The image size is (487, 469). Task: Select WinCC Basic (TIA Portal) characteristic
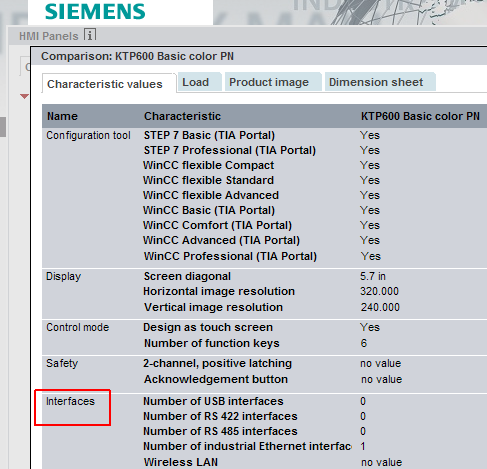pyautogui.click(x=209, y=210)
